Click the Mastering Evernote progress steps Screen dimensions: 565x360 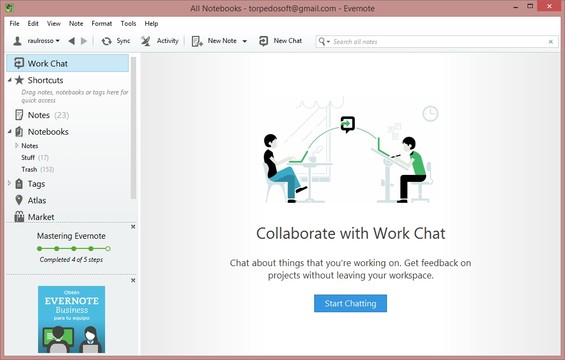click(74, 249)
